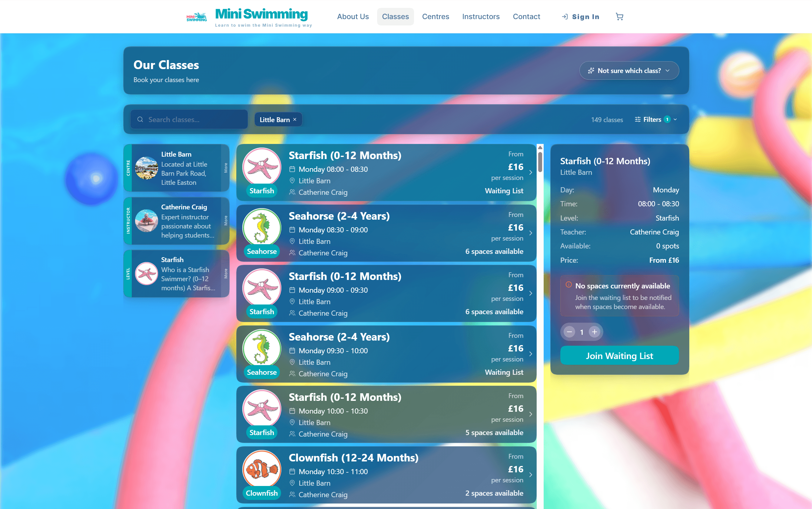Screen dimensions: 812x509
Task: Click Waiting List on Monday 08:00 class
Action: point(504,191)
